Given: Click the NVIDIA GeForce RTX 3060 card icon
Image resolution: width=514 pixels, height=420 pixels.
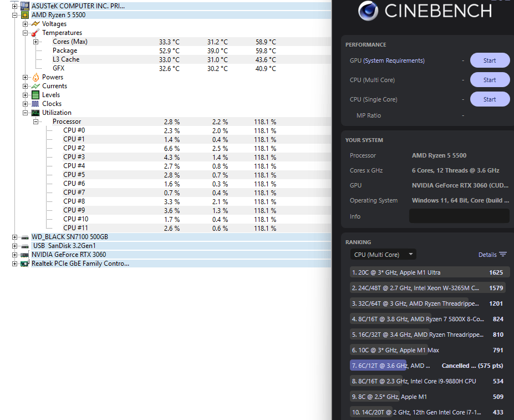Looking at the screenshot, I should click(25, 255).
